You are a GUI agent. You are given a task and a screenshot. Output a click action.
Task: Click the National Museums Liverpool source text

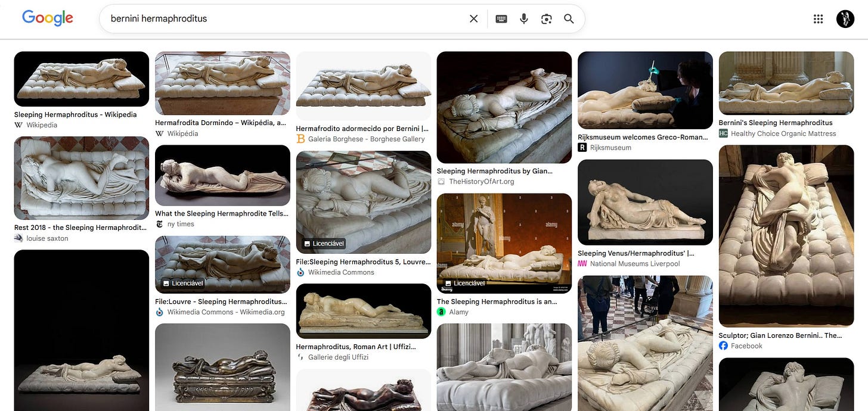pyautogui.click(x=635, y=264)
